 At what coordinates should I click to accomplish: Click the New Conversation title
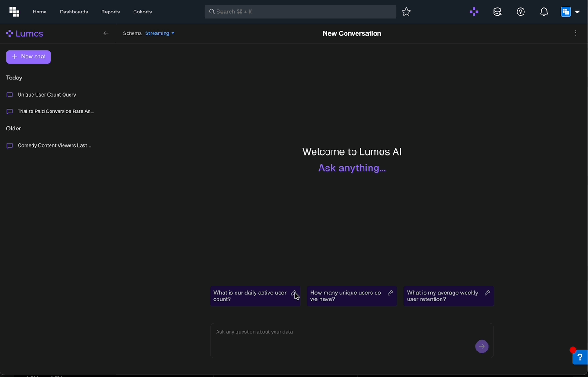(352, 33)
